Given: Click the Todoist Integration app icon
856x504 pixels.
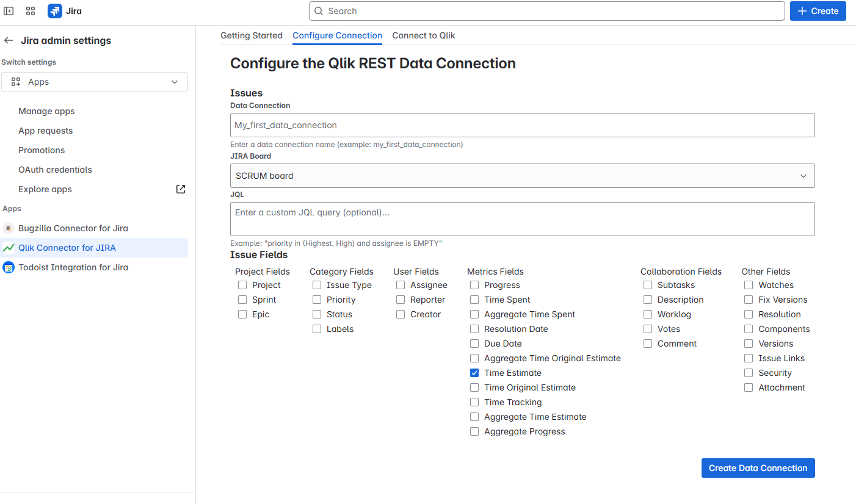Looking at the screenshot, I should coord(9,267).
